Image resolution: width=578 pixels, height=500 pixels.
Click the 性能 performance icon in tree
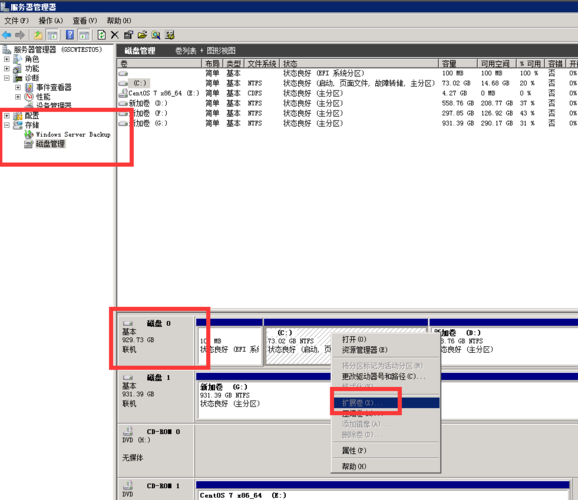pos(29,97)
